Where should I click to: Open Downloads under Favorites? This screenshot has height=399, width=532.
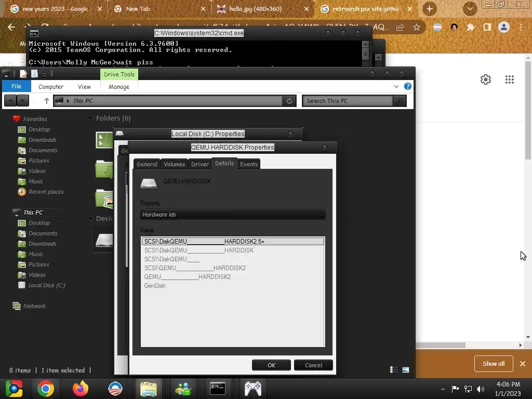pyautogui.click(x=43, y=140)
